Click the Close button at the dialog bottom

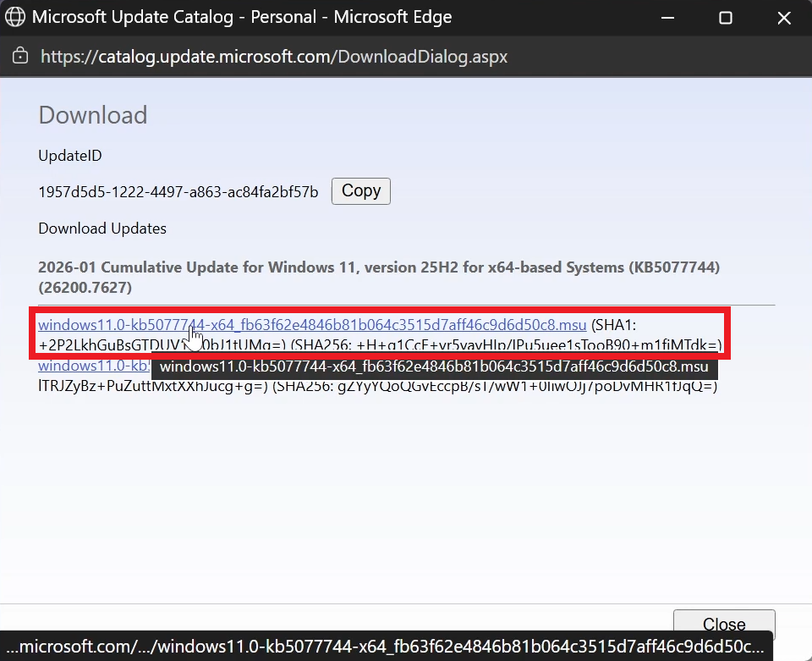point(724,624)
